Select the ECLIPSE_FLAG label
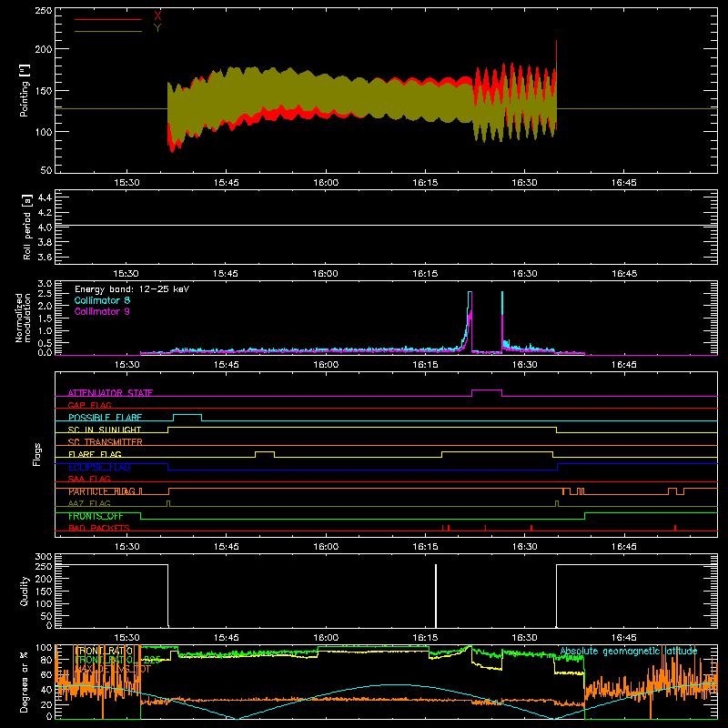This screenshot has width=728, height=728. pos(99,467)
